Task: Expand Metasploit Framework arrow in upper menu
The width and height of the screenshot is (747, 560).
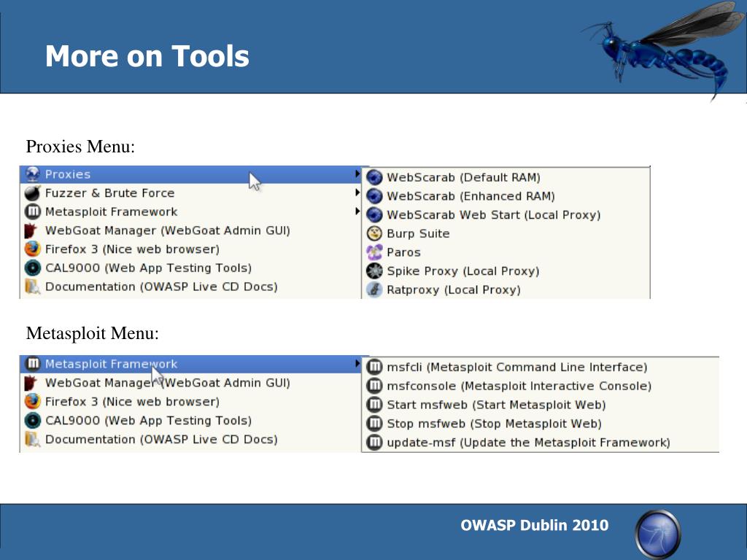Action: pyautogui.click(x=357, y=211)
